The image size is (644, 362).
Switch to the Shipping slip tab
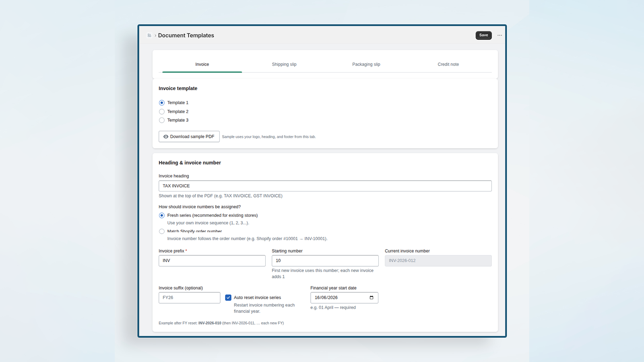point(284,64)
